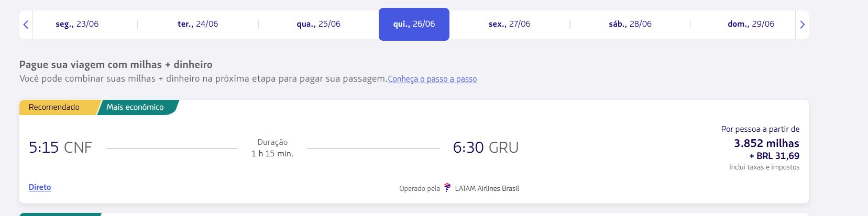Click the LATAM Airlines logo icon
The height and width of the screenshot is (216, 868).
tap(447, 187)
